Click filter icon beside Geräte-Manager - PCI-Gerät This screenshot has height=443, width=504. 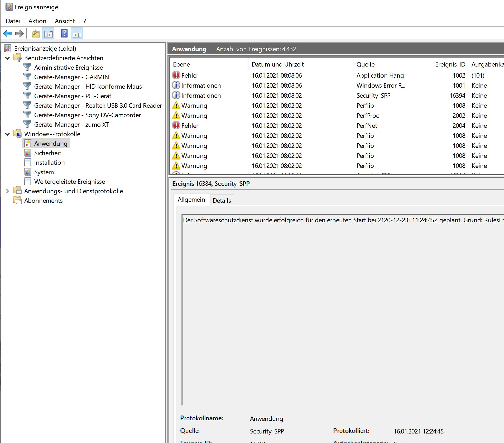[x=27, y=96]
